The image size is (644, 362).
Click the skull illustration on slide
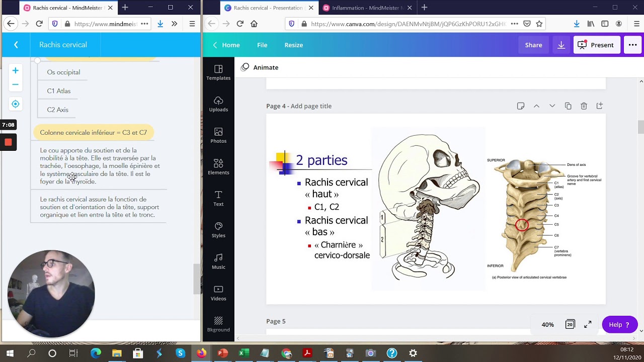428,208
